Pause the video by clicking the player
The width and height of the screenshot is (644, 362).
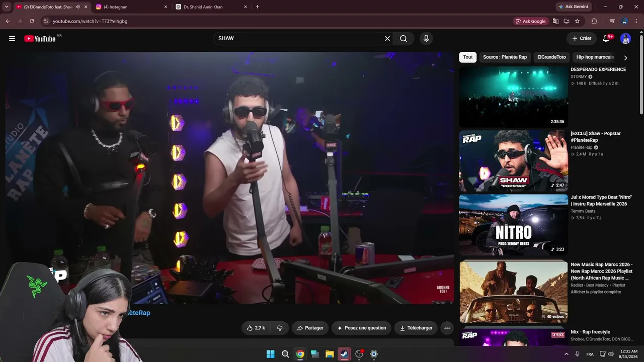tap(229, 178)
